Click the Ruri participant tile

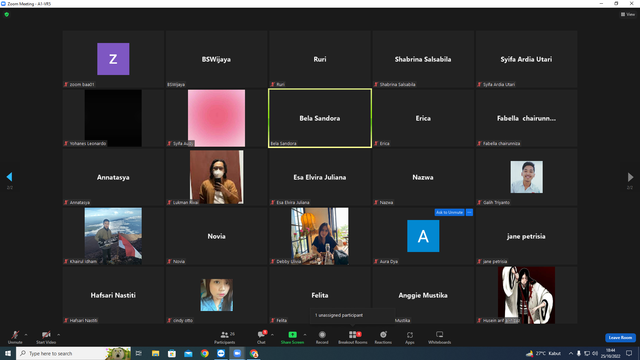pos(320,59)
